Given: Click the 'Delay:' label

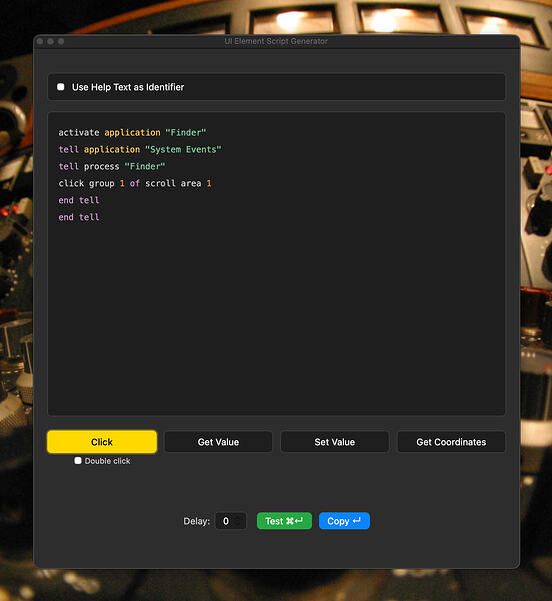Looking at the screenshot, I should pos(197,521).
